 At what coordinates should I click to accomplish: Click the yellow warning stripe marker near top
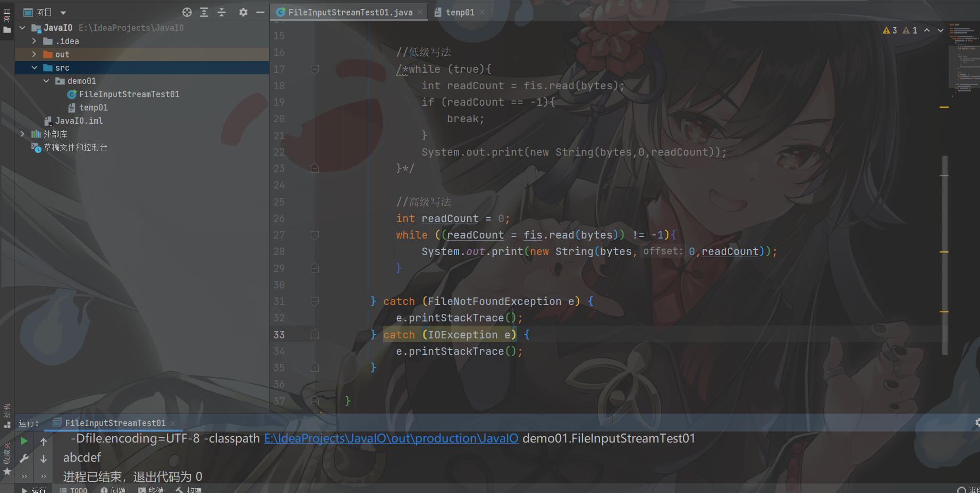(x=944, y=107)
